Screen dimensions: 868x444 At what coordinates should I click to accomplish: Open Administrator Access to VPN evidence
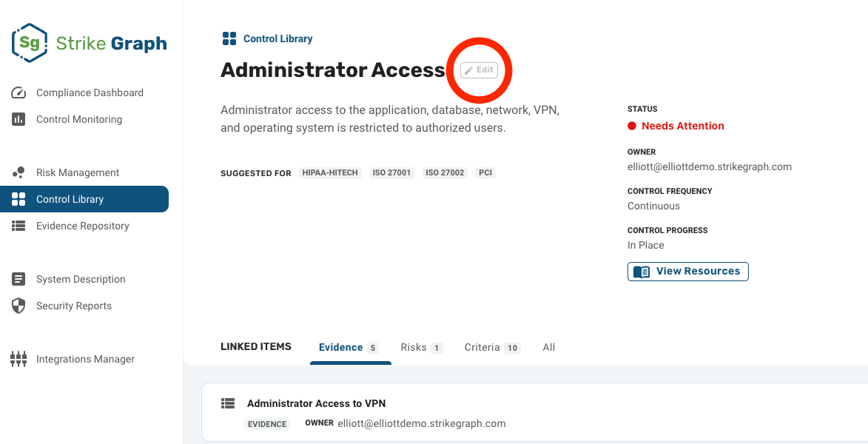tap(316, 403)
